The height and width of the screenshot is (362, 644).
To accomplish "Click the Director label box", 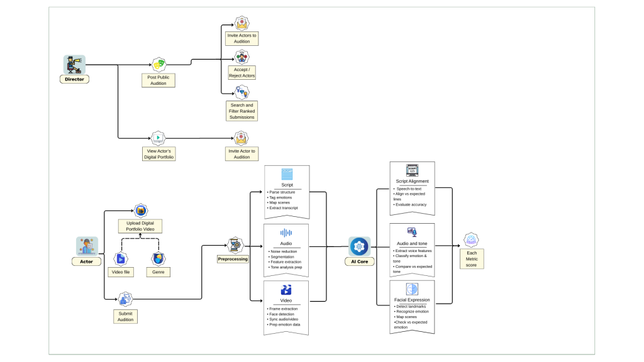I will pos(74,79).
